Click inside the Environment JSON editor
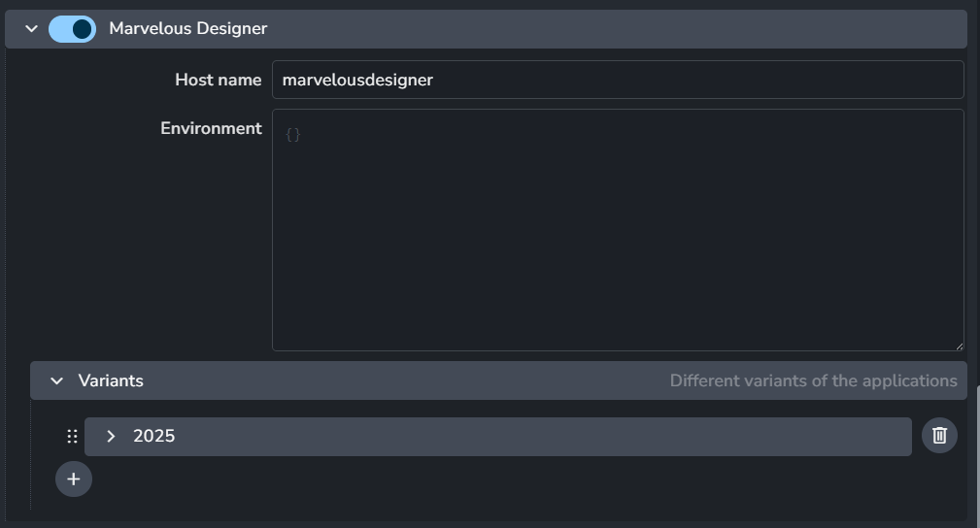980x528 pixels. [618, 230]
